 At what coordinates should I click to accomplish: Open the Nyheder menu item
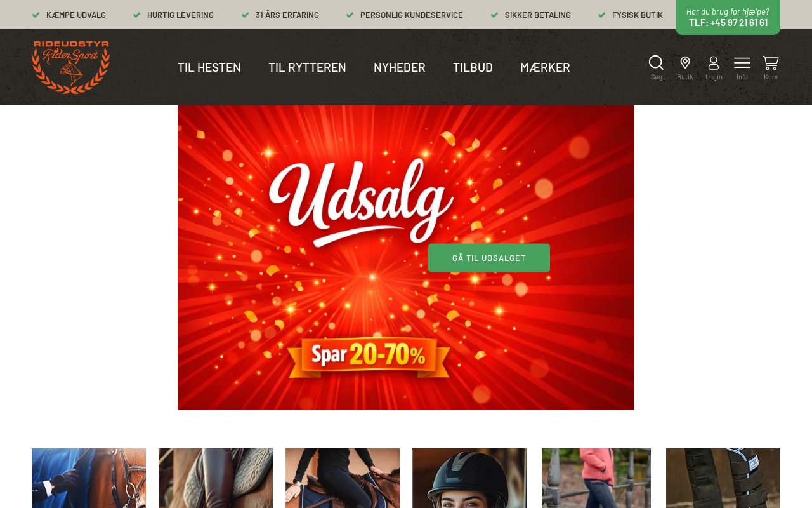(400, 67)
